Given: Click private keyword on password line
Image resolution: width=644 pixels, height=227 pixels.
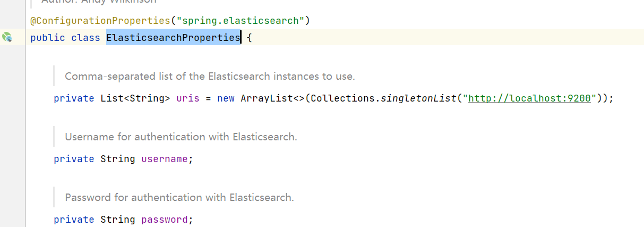Looking at the screenshot, I should pyautogui.click(x=74, y=220).
